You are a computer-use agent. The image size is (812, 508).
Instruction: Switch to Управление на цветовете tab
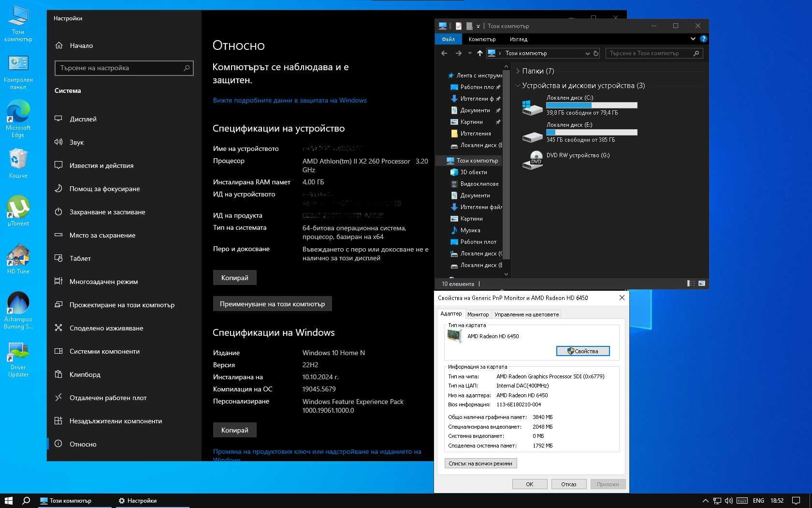[527, 314]
